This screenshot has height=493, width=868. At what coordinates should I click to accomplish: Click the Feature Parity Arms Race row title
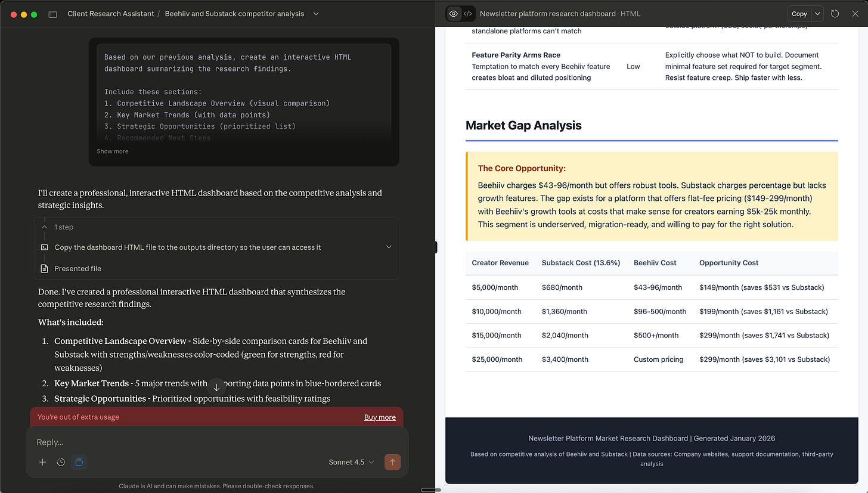516,55
